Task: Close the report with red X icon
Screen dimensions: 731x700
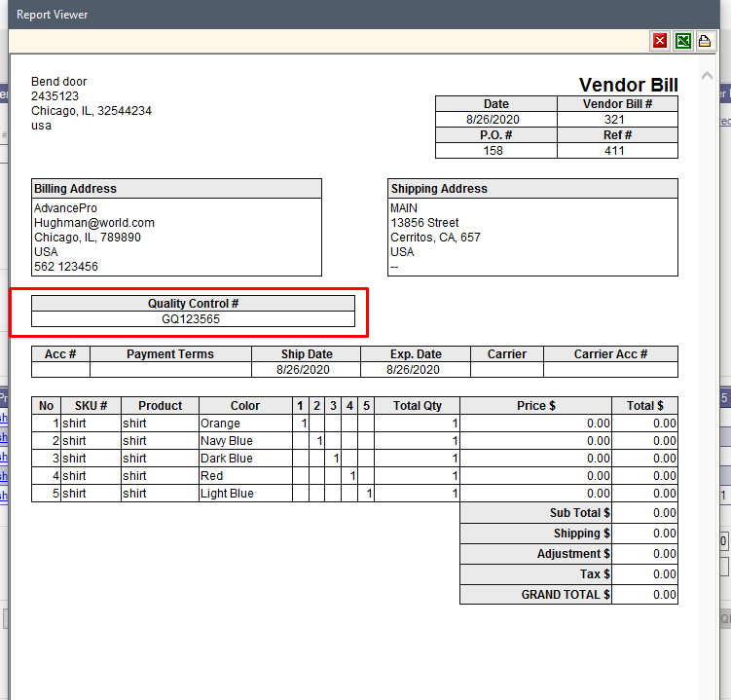Action: coord(661,40)
